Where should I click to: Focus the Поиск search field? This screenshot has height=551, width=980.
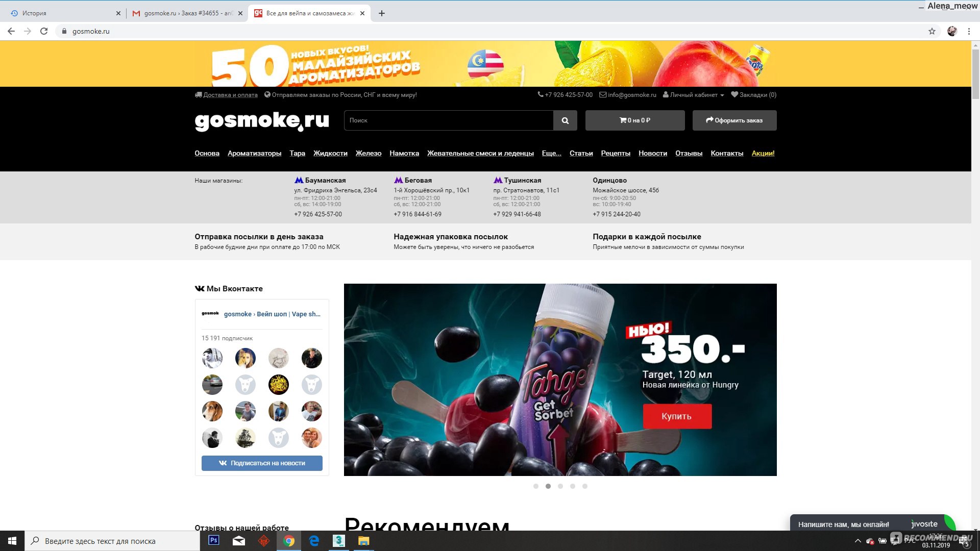tap(449, 120)
